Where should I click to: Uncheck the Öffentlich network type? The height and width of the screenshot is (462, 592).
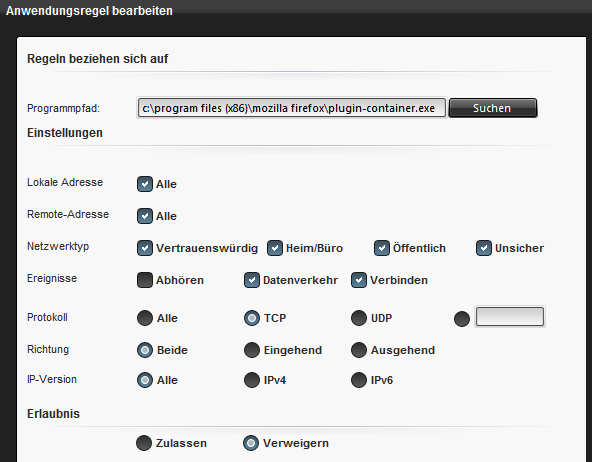[381, 248]
